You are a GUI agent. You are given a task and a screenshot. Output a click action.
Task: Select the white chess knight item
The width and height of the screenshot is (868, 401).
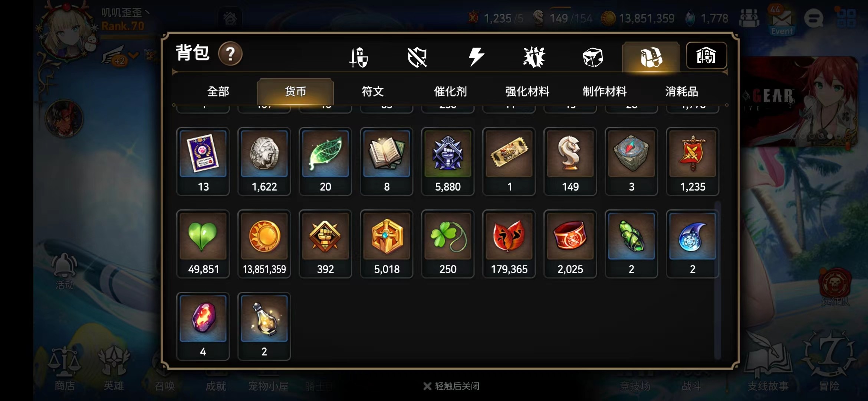pyautogui.click(x=570, y=162)
